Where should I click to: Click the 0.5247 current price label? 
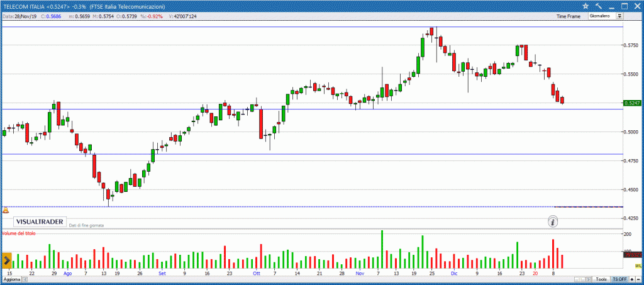pos(633,103)
